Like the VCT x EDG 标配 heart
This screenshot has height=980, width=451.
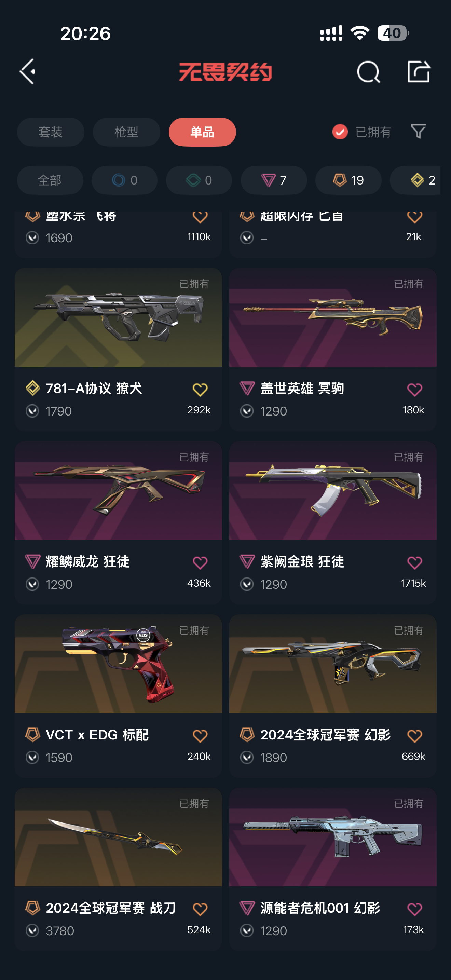coord(200,736)
